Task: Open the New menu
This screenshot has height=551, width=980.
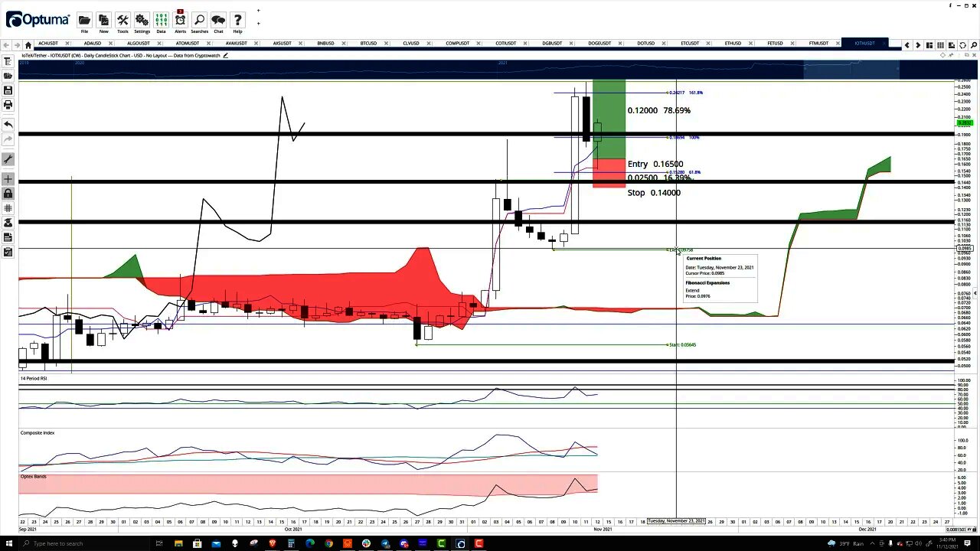Action: click(103, 22)
